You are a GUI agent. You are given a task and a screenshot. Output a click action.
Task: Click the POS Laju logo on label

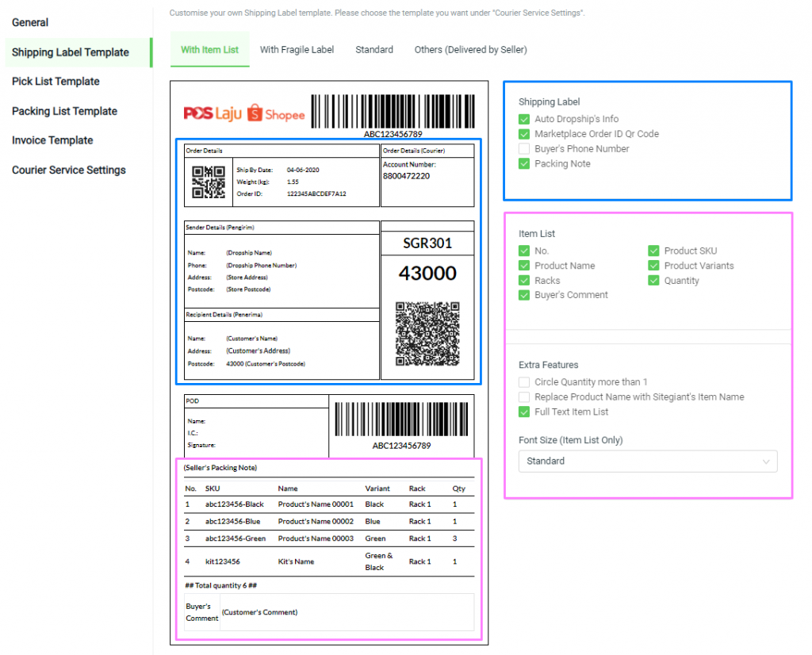pos(213,113)
